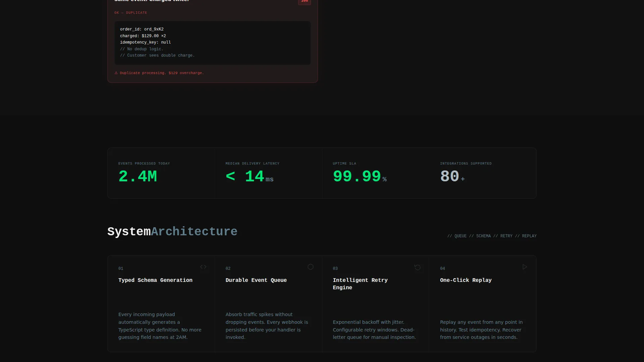Click the '01' card number
Viewport: 644px width, 362px height.
121,268
